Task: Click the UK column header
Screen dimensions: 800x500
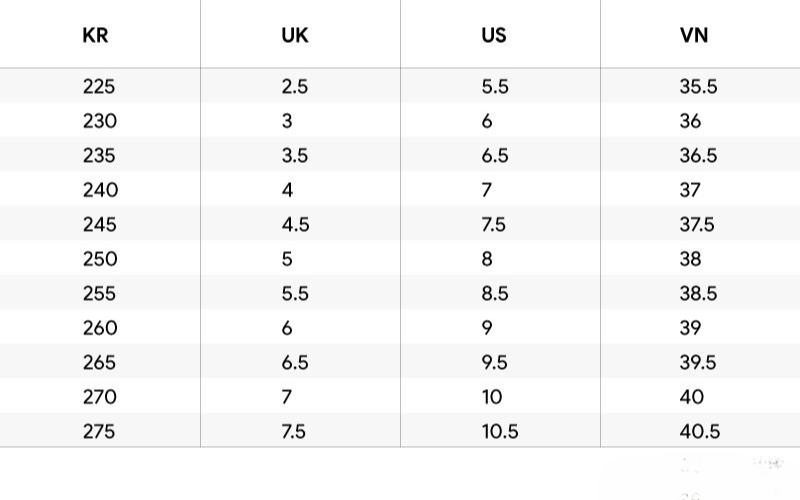Action: 295,35
